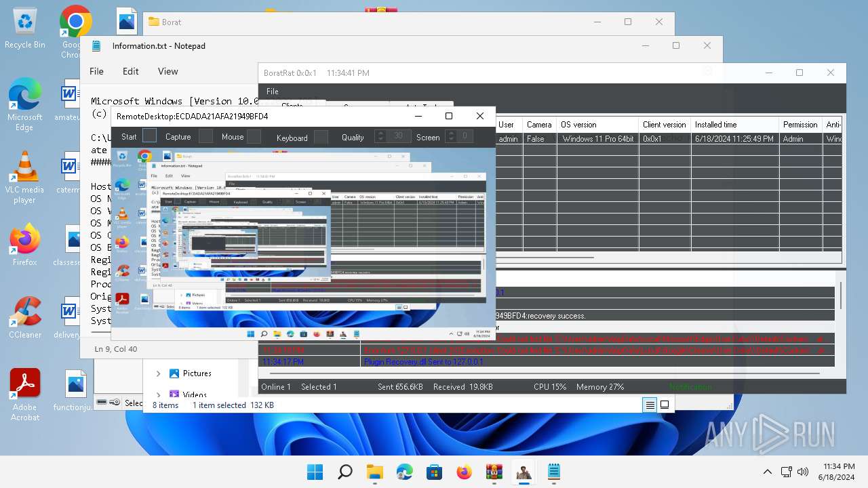Viewport: 868px width, 488px height.
Task: Open the File menu in BoratRat
Action: [x=272, y=91]
